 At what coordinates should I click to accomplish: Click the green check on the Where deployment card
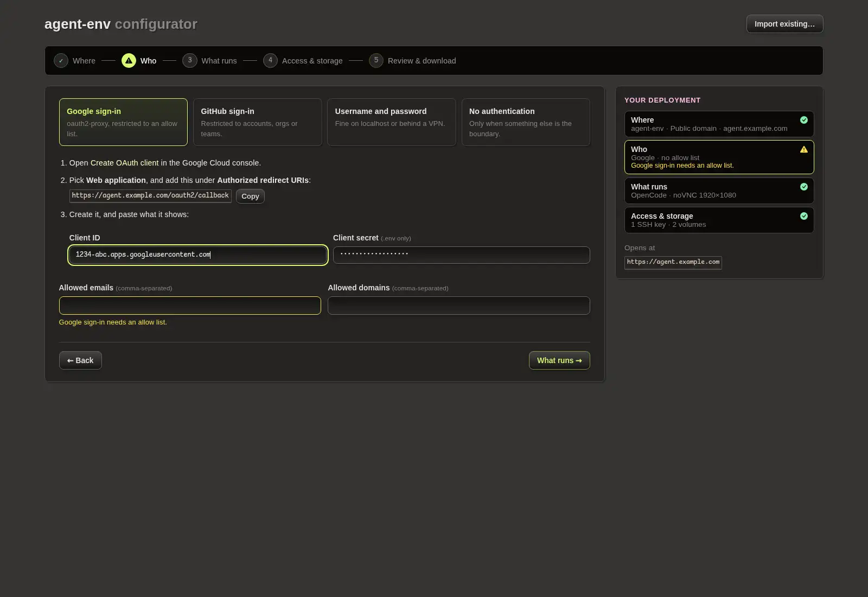click(804, 120)
